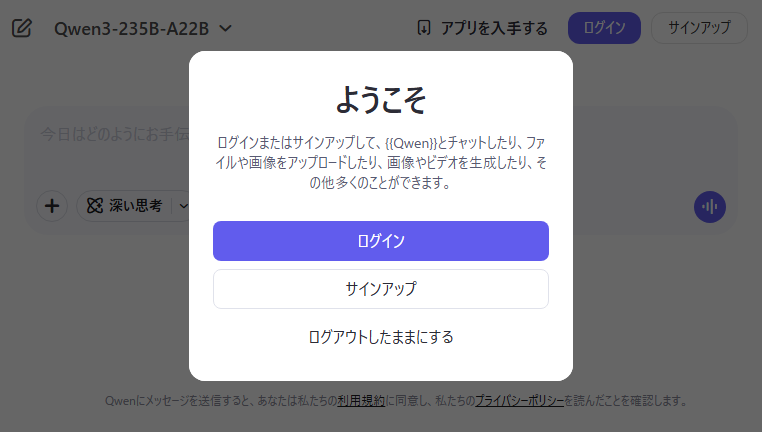Click the Qwen3-235B-A22B model name text
Screen dimensions: 762x432
pos(131,29)
